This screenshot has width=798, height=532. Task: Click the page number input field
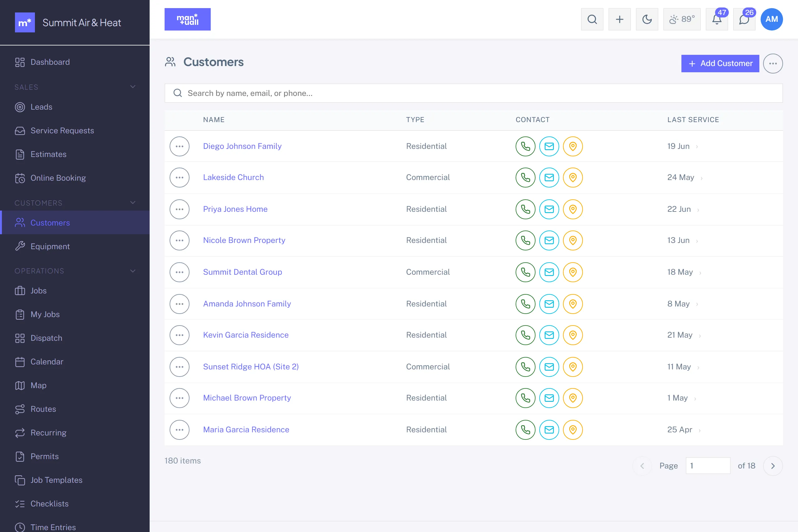point(708,466)
